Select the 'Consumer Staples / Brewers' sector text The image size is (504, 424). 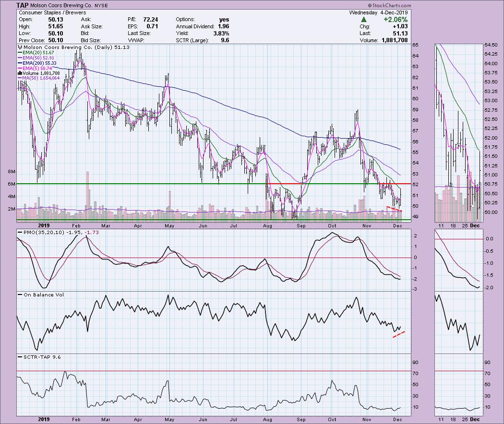click(52, 12)
